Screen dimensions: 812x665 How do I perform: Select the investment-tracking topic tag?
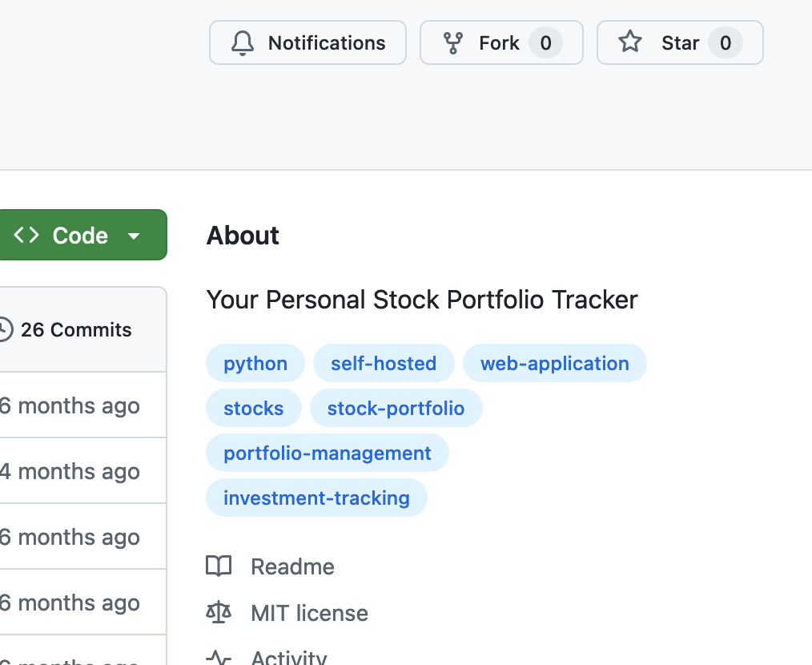pos(316,498)
